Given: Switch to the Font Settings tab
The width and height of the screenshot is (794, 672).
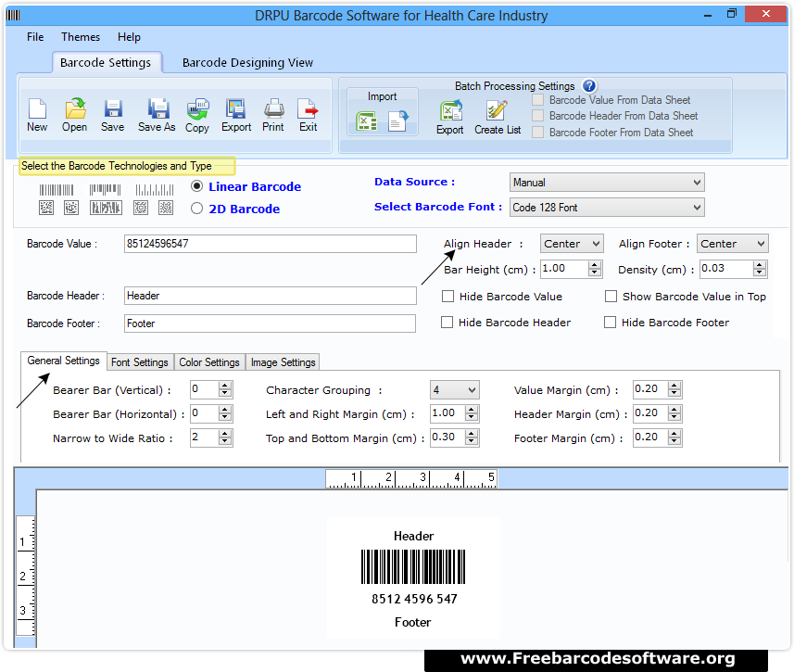Looking at the screenshot, I should click(x=140, y=362).
